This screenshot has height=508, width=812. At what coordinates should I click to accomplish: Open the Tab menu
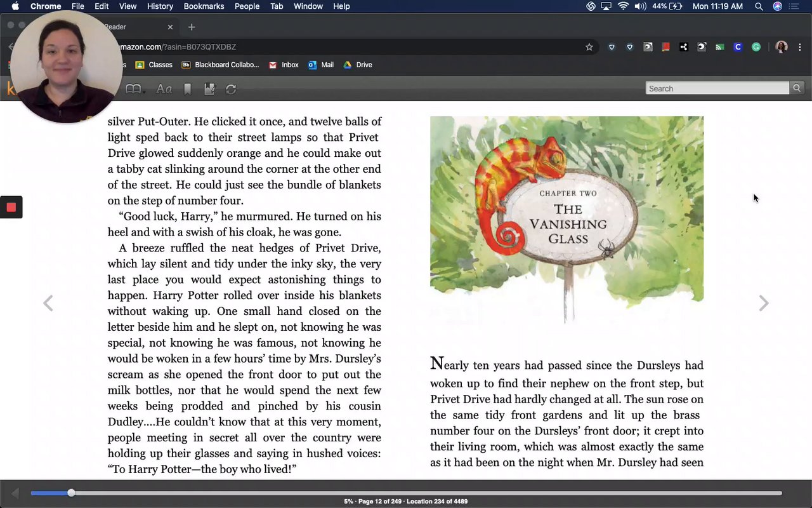pos(277,6)
